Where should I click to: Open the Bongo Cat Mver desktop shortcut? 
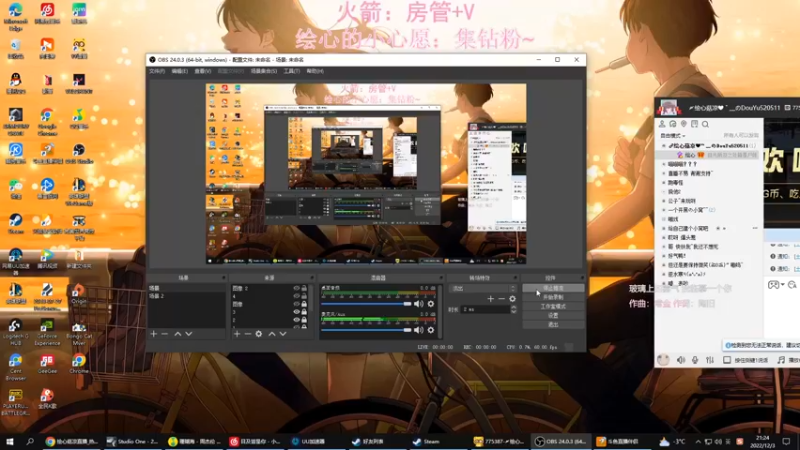coord(79,332)
